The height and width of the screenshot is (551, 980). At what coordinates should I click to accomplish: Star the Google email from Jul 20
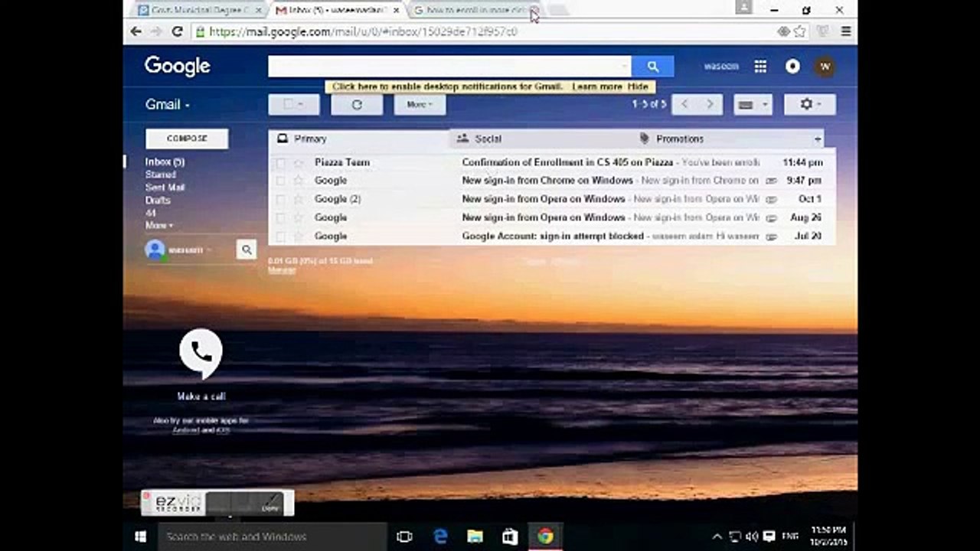[x=299, y=236]
